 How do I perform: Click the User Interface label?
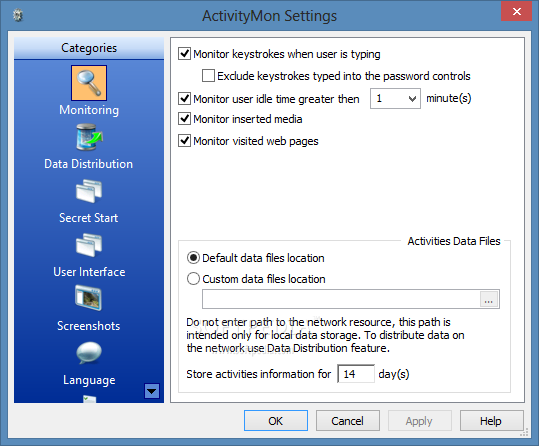tap(89, 272)
